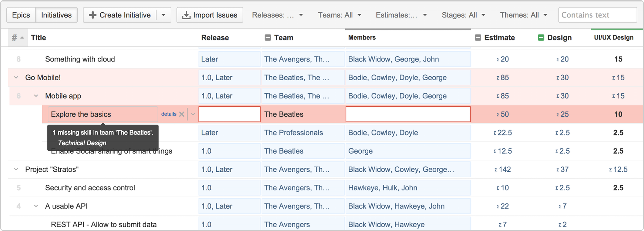Open the Stages: All filter dropdown

[463, 15]
